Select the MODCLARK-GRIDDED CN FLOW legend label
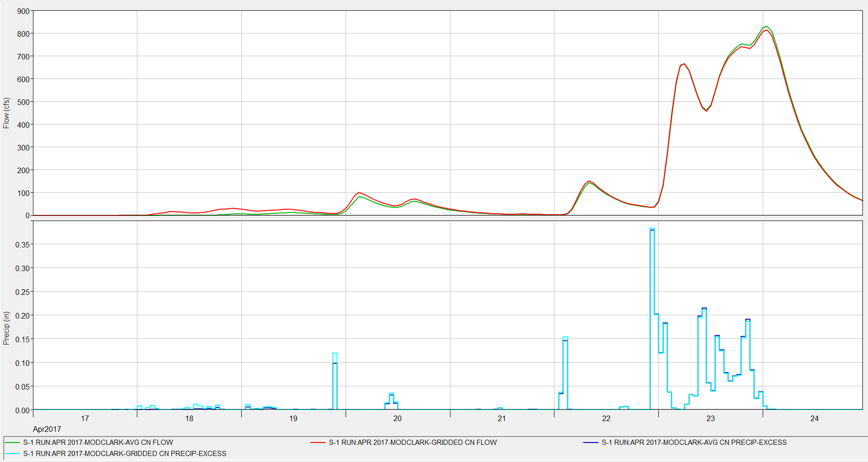The image size is (868, 462). (x=412, y=442)
